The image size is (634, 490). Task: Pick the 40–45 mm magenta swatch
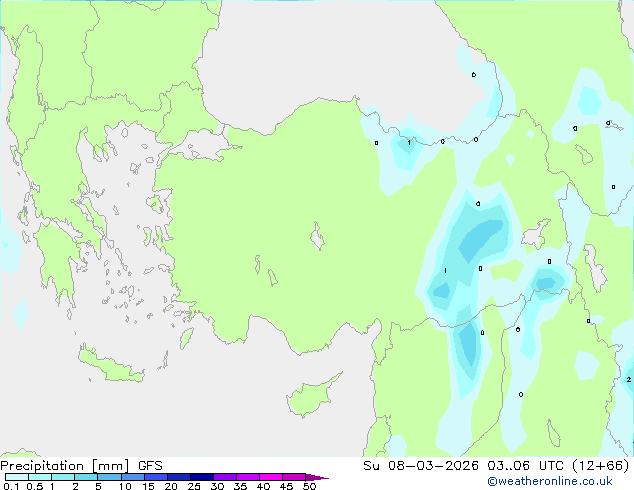[x=271, y=477]
